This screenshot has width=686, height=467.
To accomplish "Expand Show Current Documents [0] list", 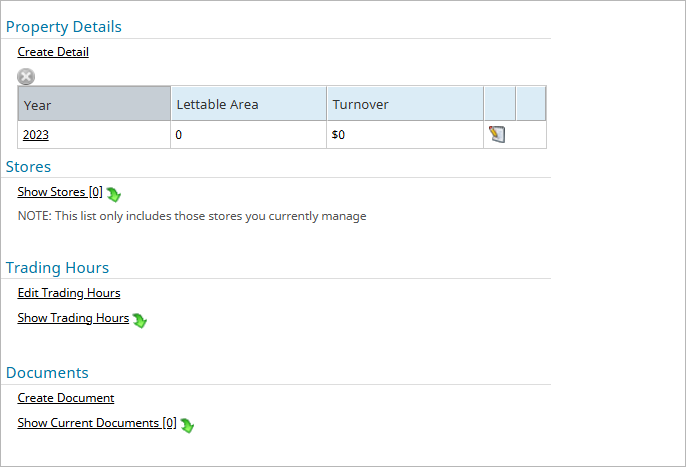I will 97,423.
